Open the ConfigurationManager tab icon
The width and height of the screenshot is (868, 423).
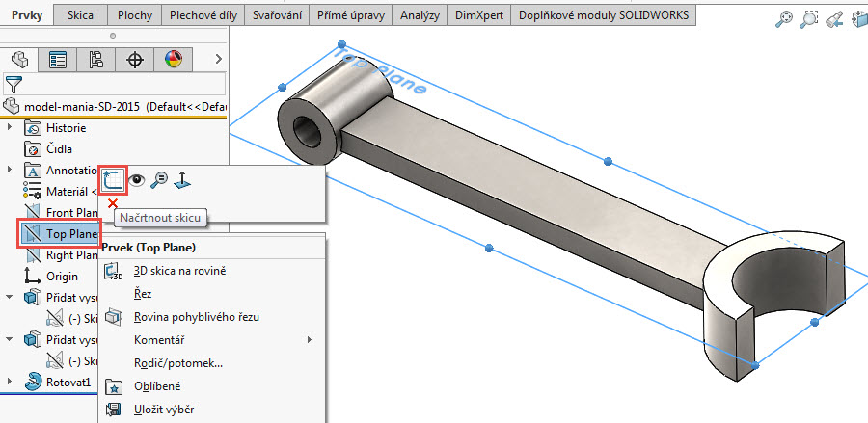96,60
